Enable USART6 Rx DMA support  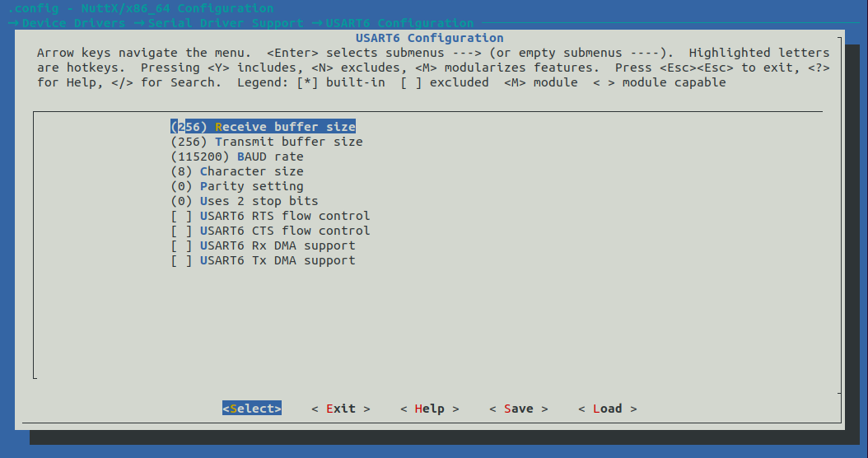tap(263, 246)
